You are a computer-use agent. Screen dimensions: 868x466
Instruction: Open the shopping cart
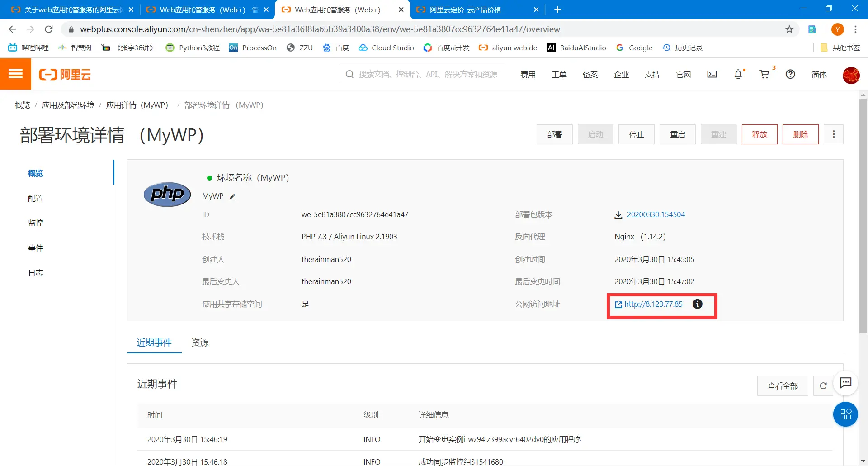pos(764,74)
